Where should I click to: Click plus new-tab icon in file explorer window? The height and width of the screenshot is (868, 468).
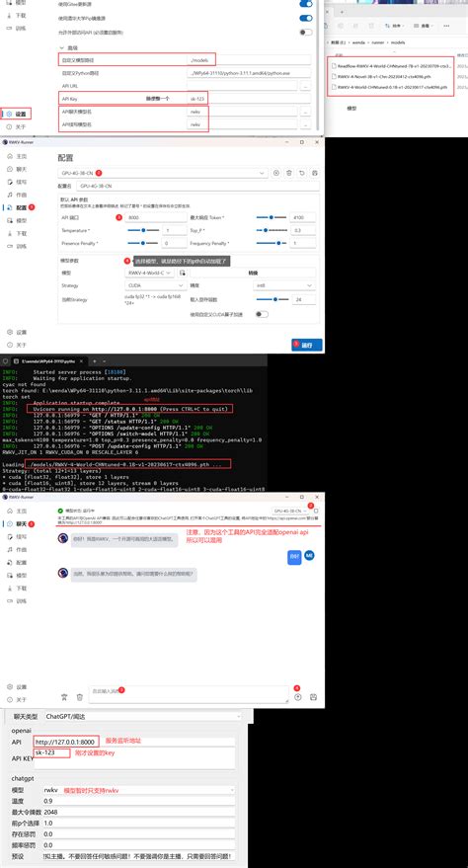coord(343,12)
